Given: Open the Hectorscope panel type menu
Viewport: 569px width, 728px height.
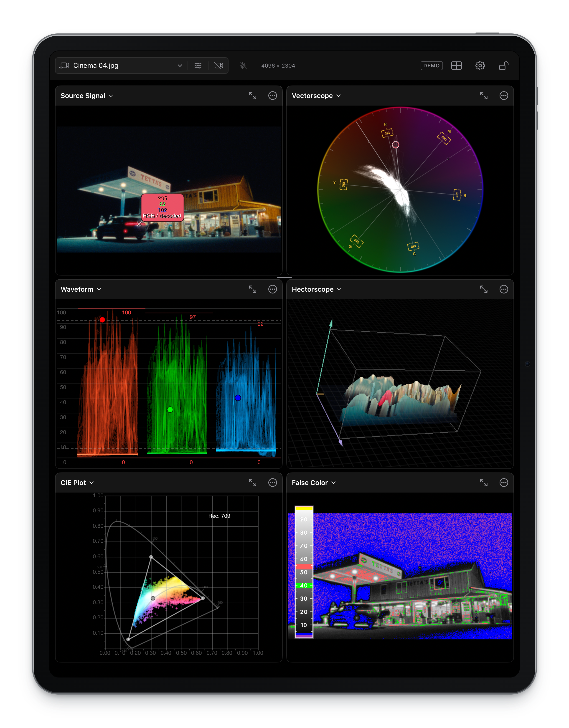Looking at the screenshot, I should click(x=317, y=289).
